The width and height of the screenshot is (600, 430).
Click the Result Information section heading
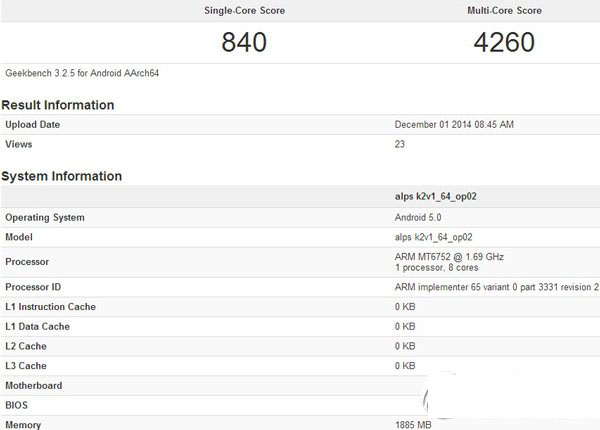pyautogui.click(x=58, y=105)
